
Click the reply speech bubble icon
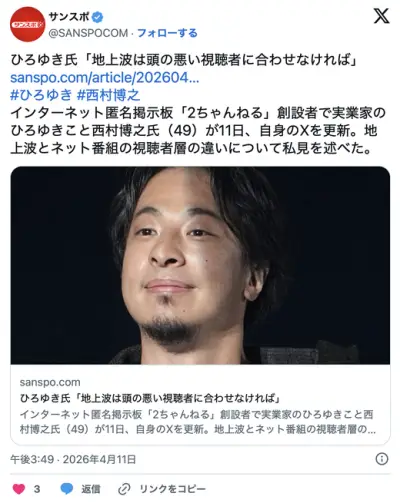pos(66,489)
